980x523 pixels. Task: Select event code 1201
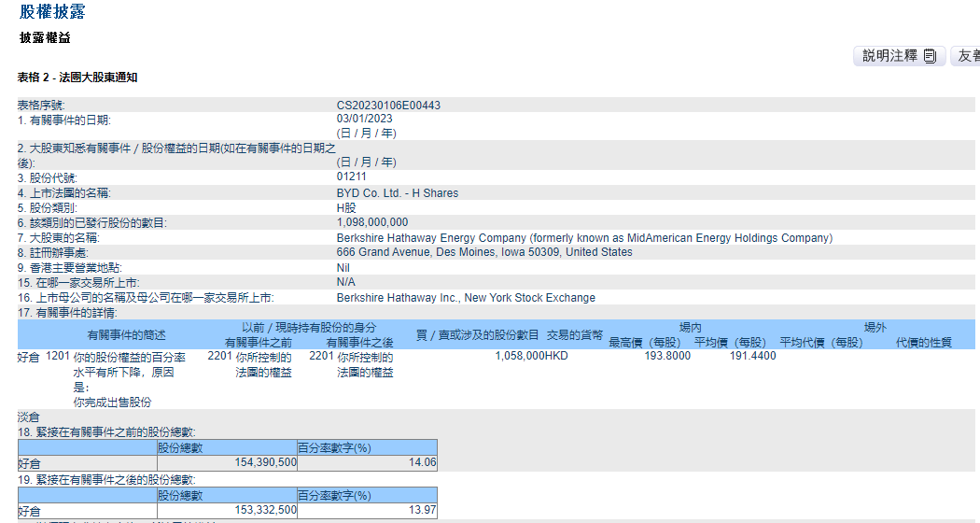coord(58,356)
